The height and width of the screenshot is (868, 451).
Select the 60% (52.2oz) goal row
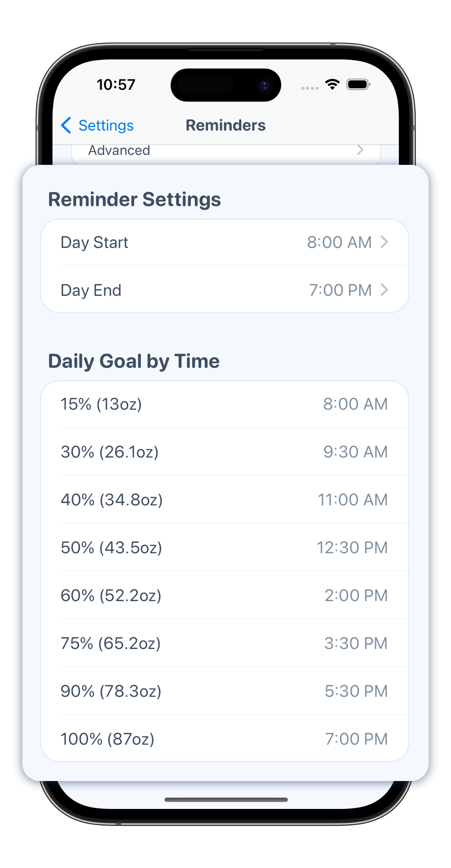click(224, 596)
